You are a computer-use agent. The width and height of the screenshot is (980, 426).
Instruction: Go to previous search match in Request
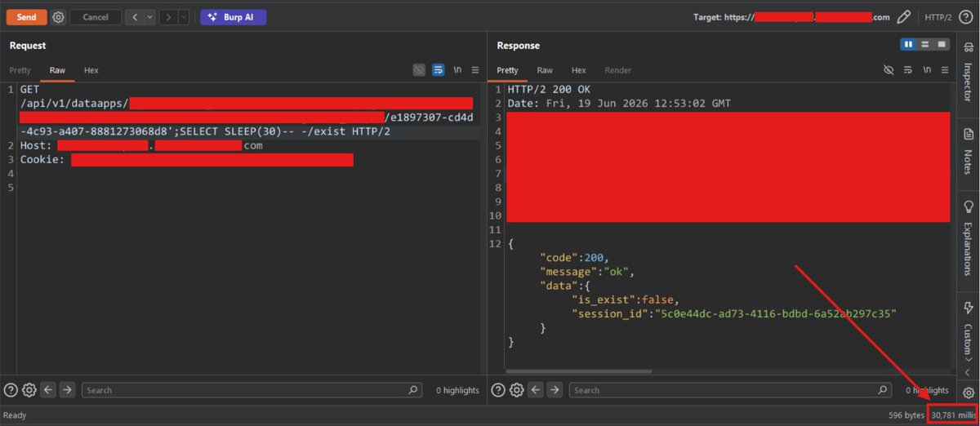49,390
